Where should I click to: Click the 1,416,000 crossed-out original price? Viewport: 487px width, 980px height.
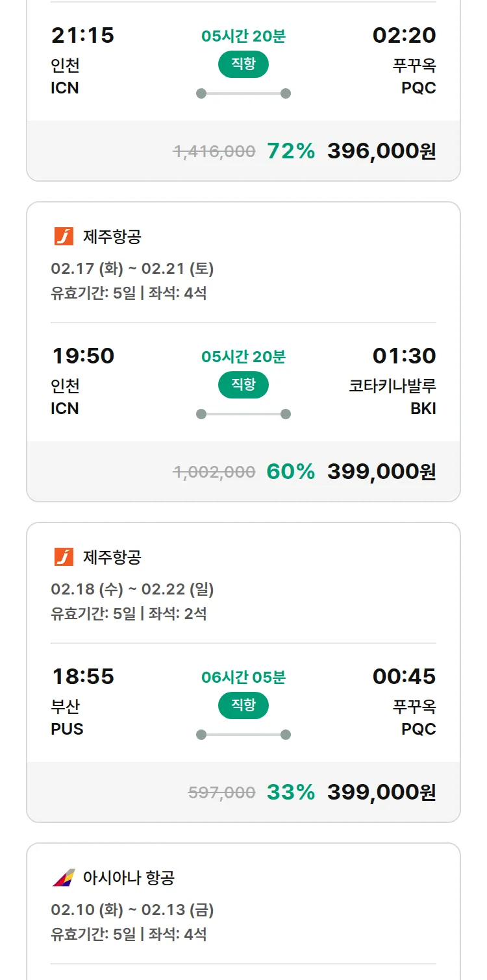[214, 151]
